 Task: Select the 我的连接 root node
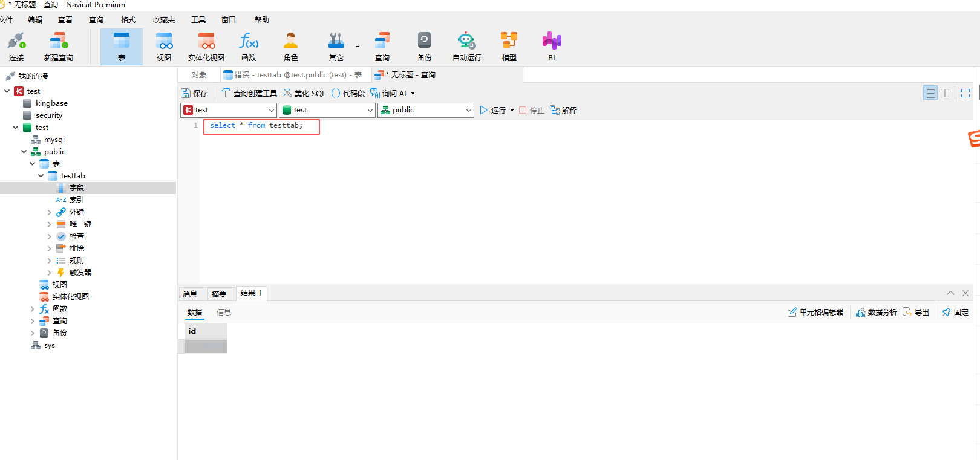pos(27,76)
